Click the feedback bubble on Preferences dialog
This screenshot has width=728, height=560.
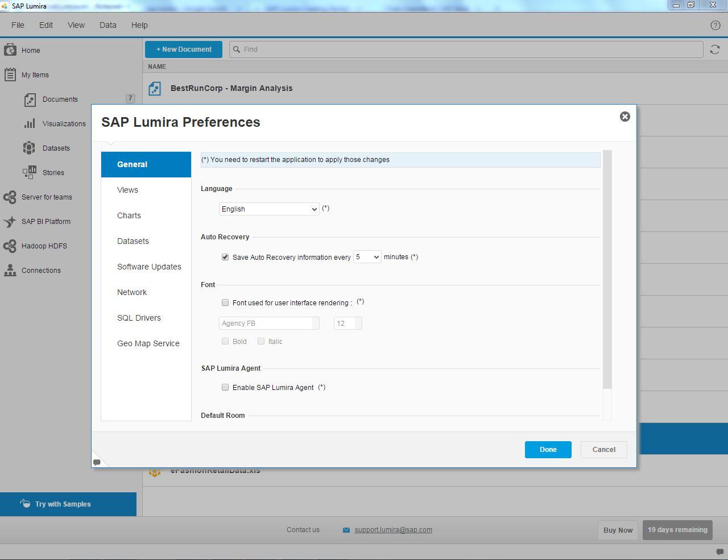tap(97, 462)
